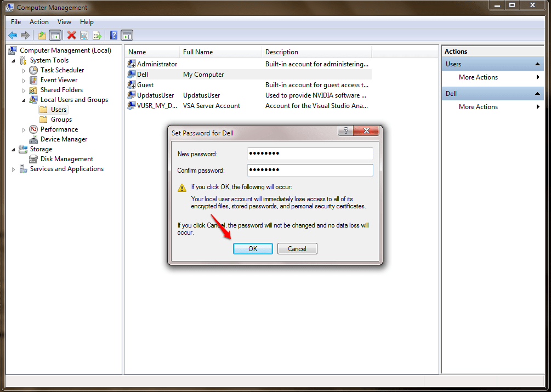Viewport: 551px width, 392px height.
Task: Click 'My Computer' full name cell
Action: (203, 75)
